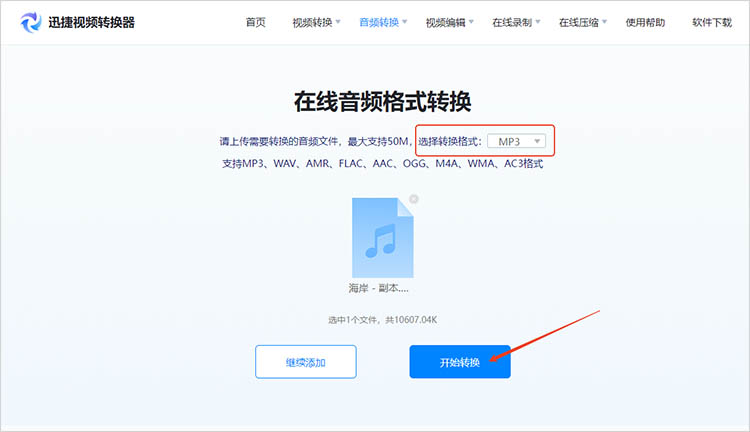Image resolution: width=750 pixels, height=432 pixels.
Task: Click the supported formats text 支持MP3、WAV、AMR
Action: coord(382,164)
